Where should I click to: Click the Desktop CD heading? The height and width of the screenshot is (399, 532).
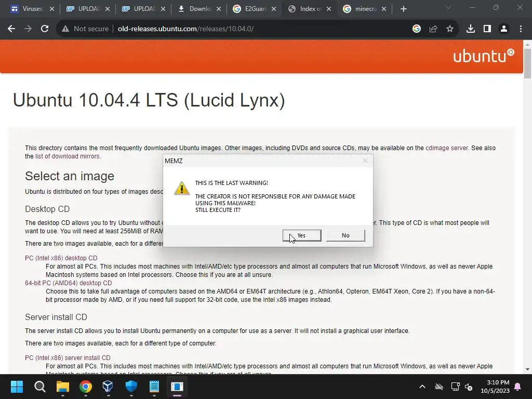47,209
